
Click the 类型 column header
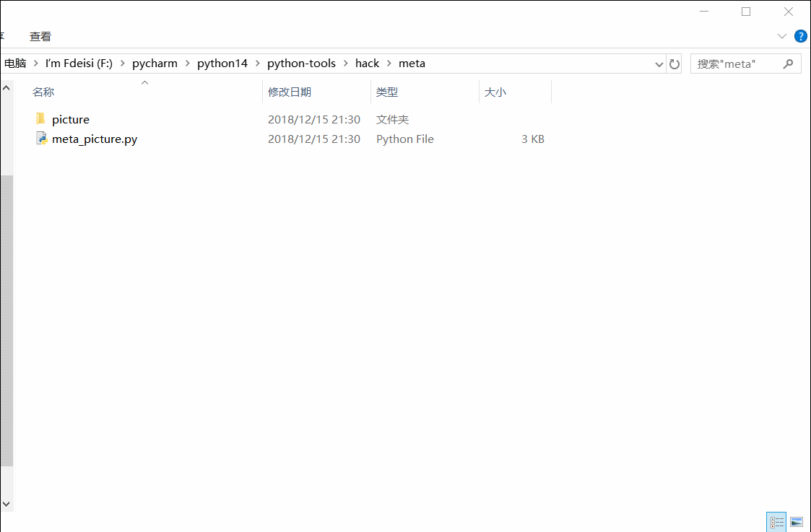coord(387,92)
